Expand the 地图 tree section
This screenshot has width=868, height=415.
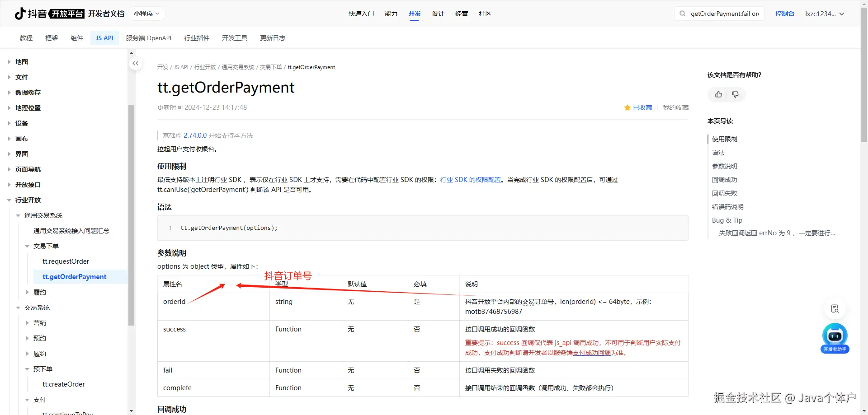point(9,62)
